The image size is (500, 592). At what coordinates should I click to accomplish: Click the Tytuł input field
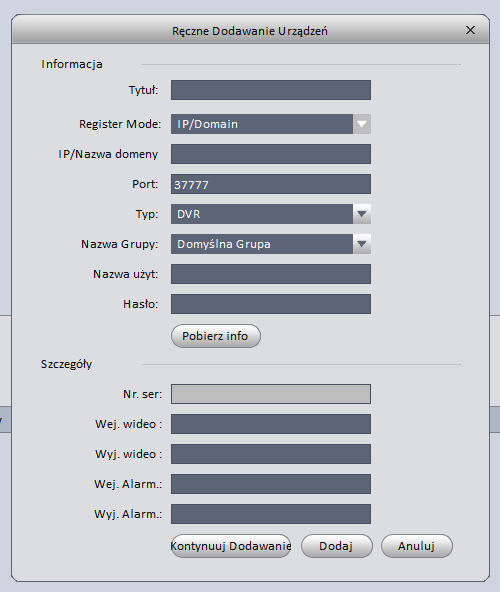click(x=271, y=90)
